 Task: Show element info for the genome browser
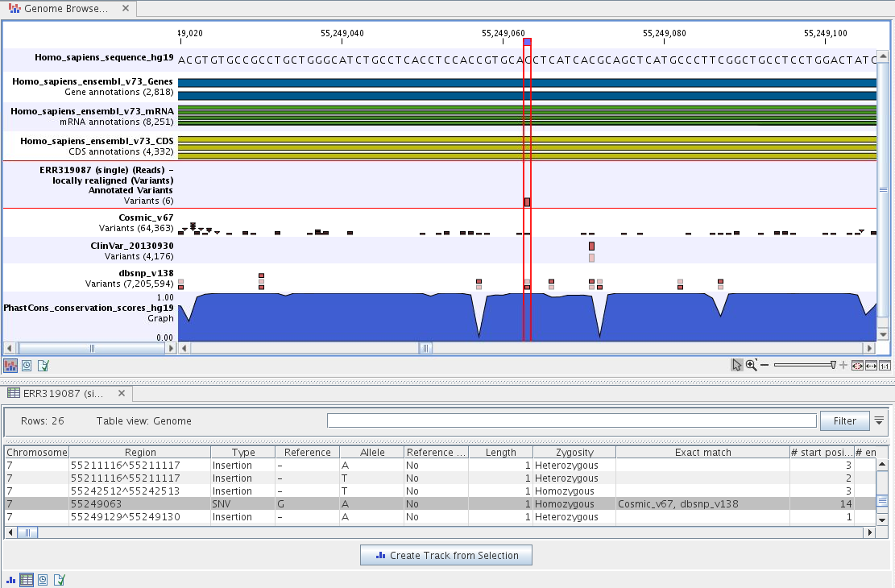click(x=44, y=365)
